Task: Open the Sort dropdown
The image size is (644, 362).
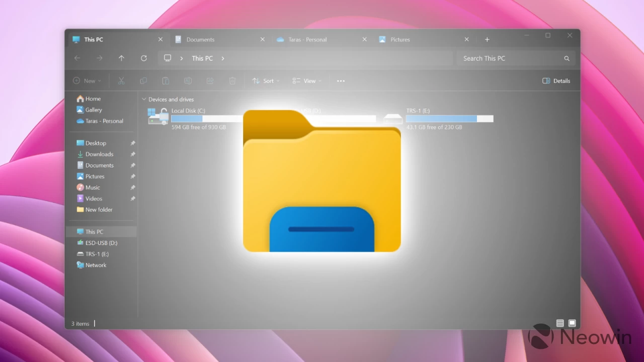Action: (x=265, y=80)
